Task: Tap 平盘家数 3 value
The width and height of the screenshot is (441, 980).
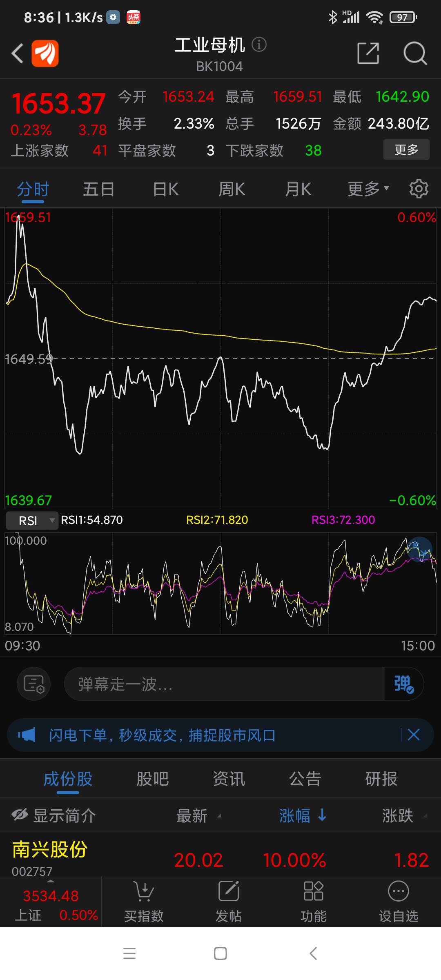Action: pyautogui.click(x=210, y=150)
